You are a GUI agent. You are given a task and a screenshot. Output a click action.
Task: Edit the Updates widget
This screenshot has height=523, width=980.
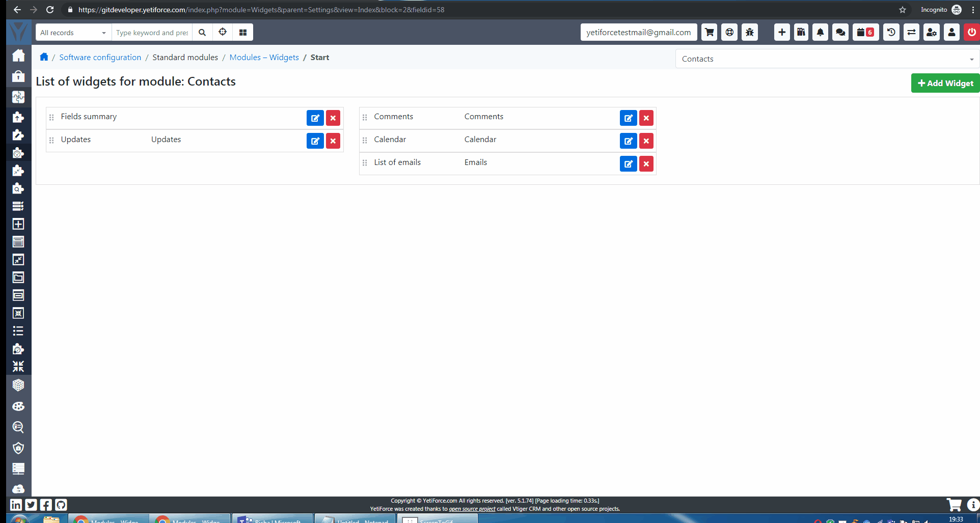tap(315, 141)
